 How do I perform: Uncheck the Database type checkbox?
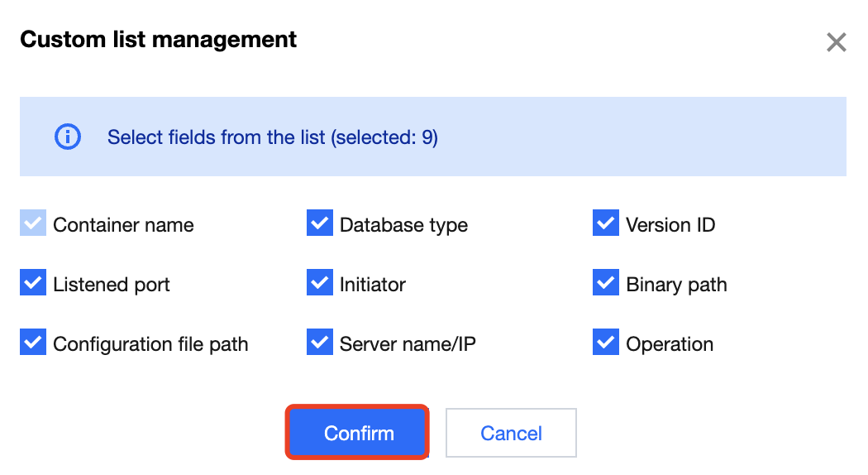(319, 224)
